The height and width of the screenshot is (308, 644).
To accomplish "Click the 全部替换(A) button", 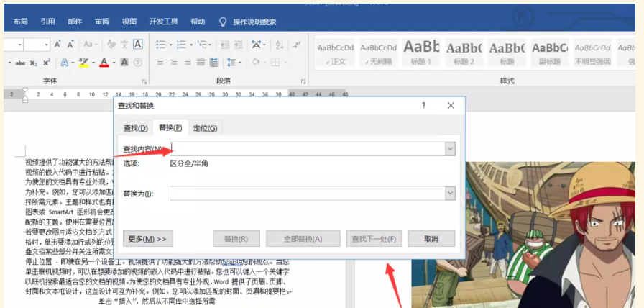I will point(303,238).
